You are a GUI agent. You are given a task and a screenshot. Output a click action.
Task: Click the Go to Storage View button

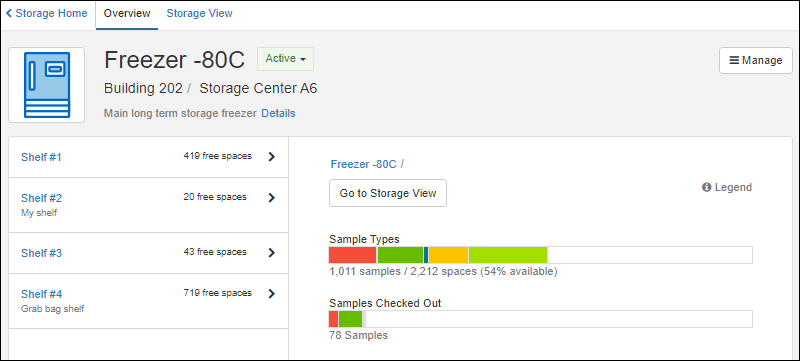pos(388,193)
